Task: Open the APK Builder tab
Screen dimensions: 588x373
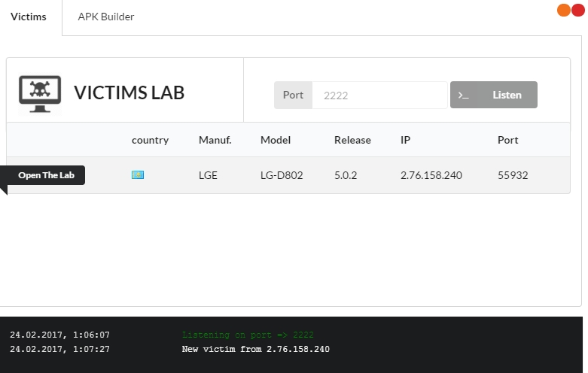Action: pos(106,17)
